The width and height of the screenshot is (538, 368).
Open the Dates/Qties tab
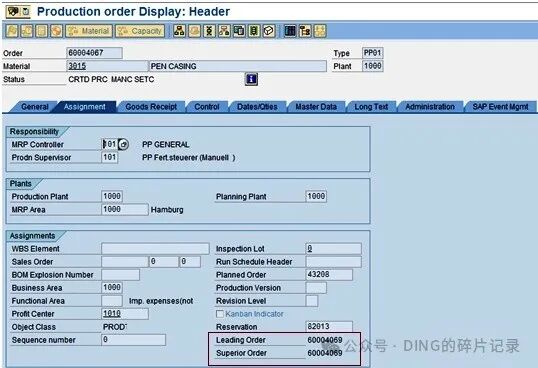coord(257,107)
